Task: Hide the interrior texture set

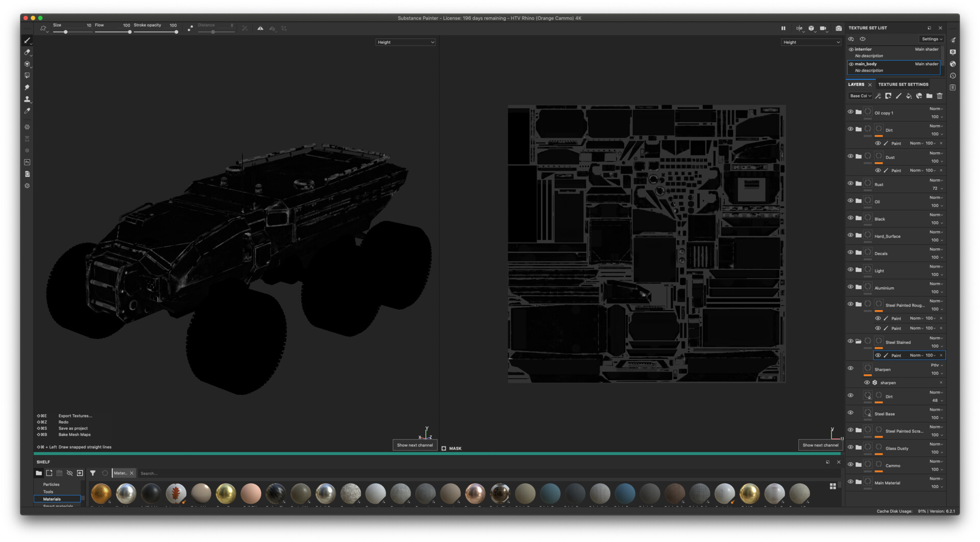Action: tap(851, 50)
